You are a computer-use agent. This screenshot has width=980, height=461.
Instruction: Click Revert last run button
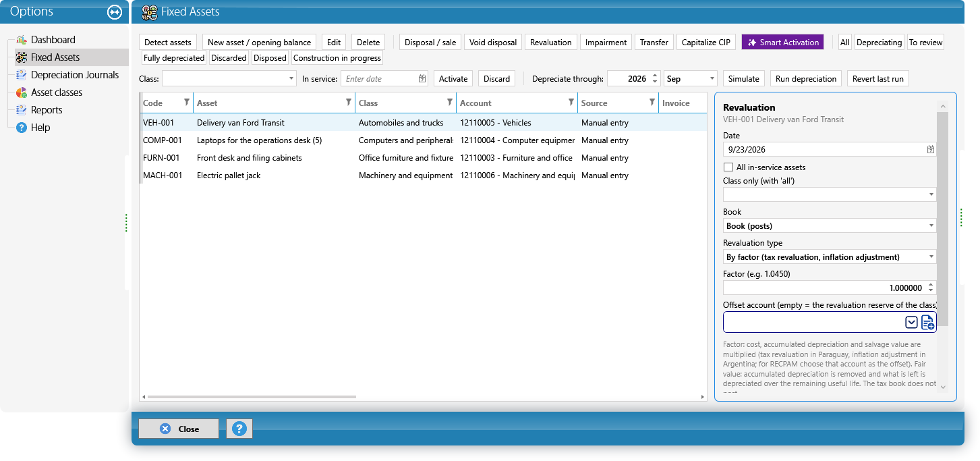[x=878, y=79]
